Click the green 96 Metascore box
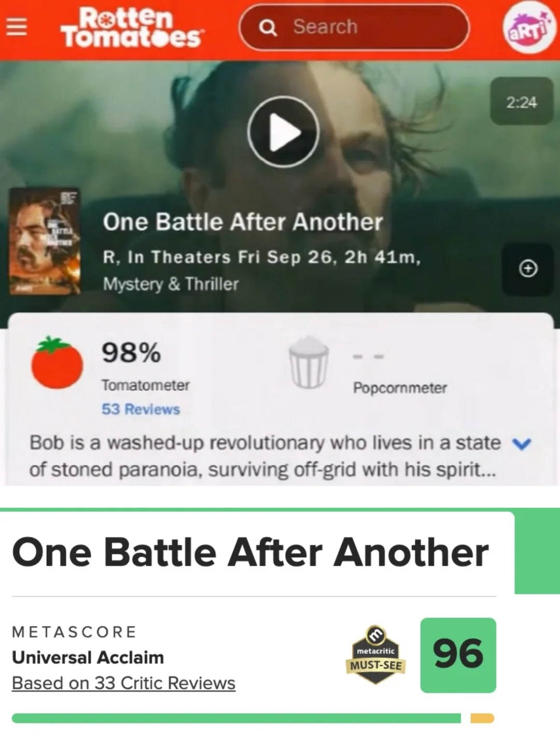 pos(458,655)
